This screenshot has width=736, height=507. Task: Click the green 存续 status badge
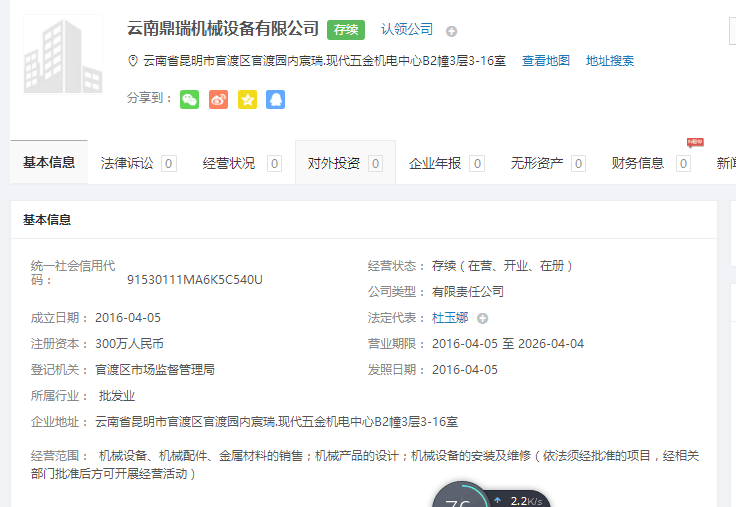click(346, 30)
